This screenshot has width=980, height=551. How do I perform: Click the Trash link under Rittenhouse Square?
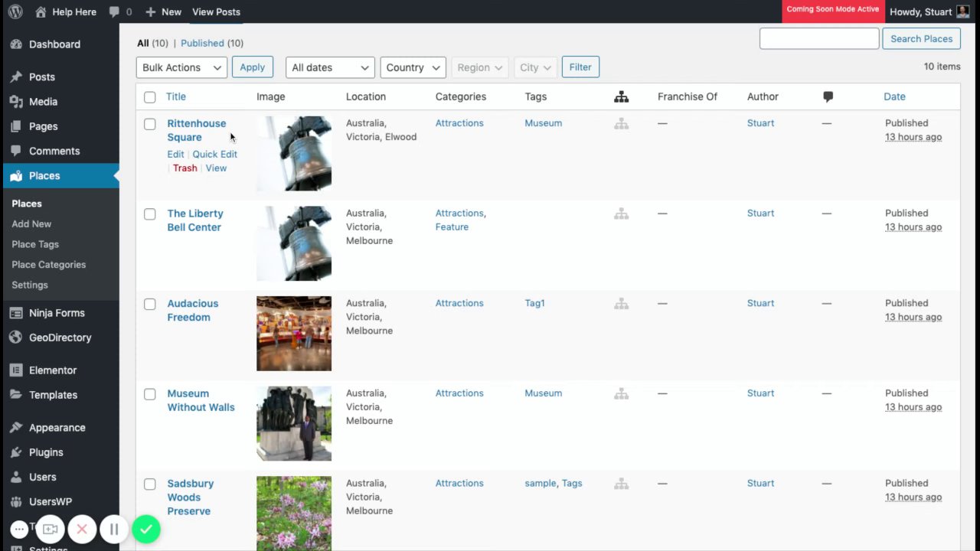coord(185,168)
